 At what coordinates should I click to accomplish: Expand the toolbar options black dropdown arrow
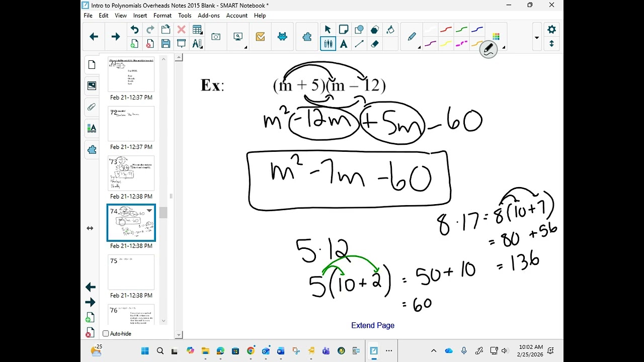click(x=536, y=38)
